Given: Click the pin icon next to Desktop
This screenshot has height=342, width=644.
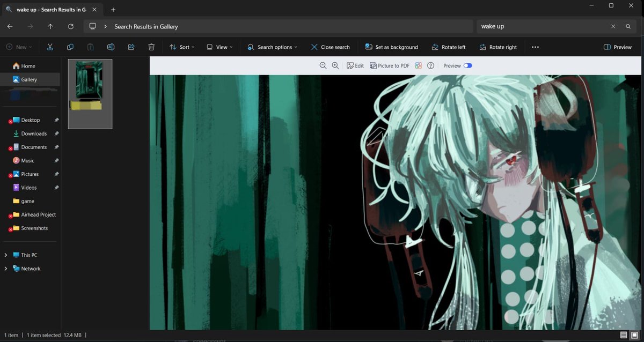Looking at the screenshot, I should 56,120.
